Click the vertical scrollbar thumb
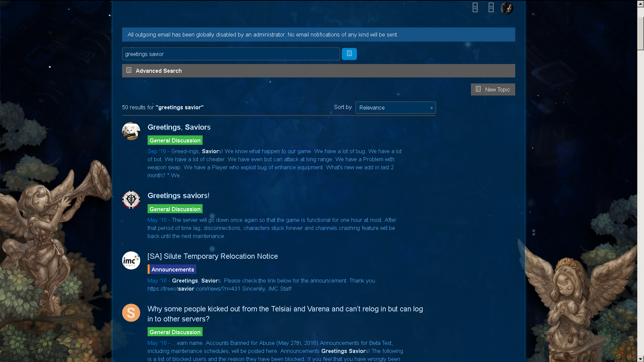Screen dimensions: 644x362 click(x=640, y=33)
